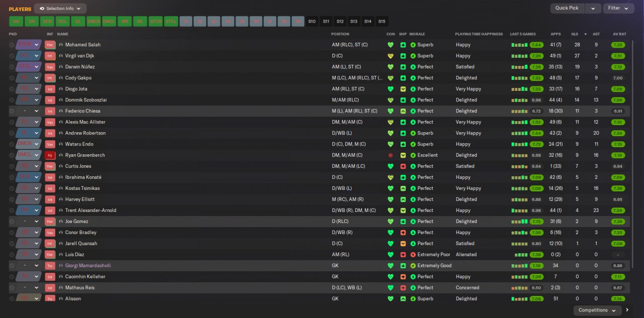Image resolution: width=644 pixels, height=318 pixels.
Task: Toggle the selection circle for Federico Chiesa
Action: (12, 111)
